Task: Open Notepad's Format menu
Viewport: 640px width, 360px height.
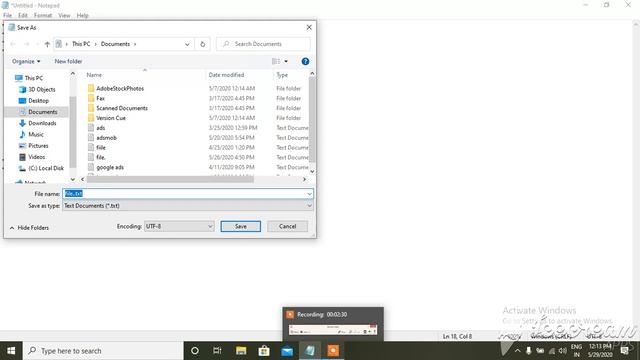Action: [43, 15]
